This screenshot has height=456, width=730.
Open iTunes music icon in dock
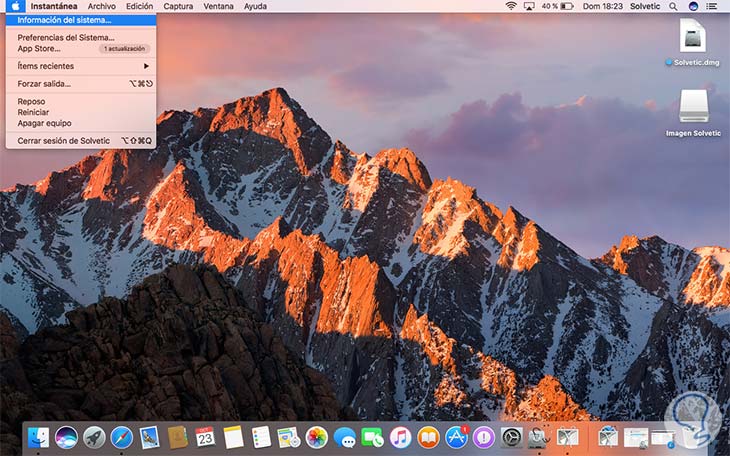click(x=401, y=437)
